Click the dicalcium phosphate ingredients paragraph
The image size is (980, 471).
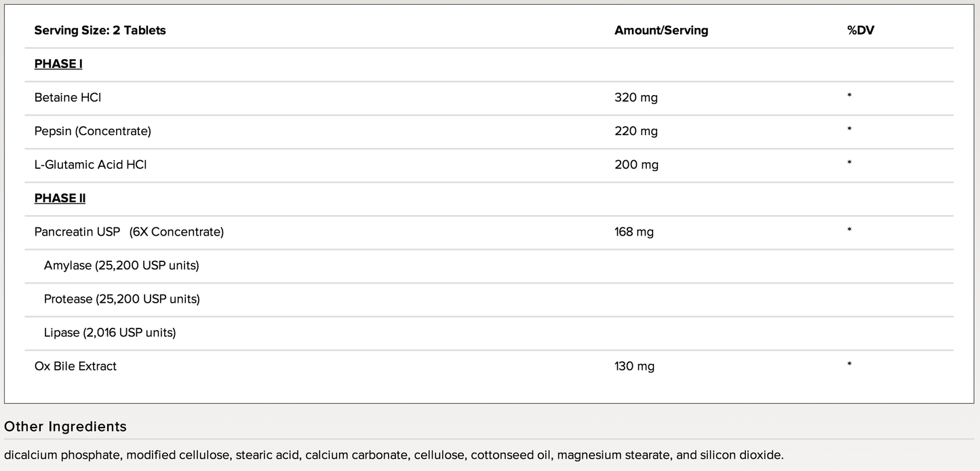point(393,455)
